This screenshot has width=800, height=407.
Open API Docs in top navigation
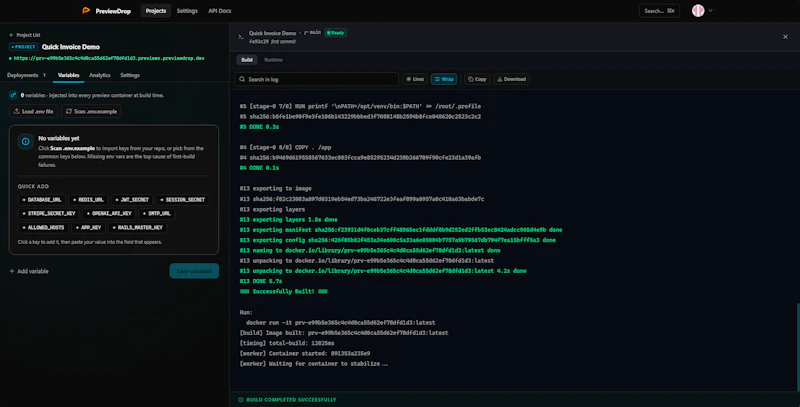[x=219, y=11]
